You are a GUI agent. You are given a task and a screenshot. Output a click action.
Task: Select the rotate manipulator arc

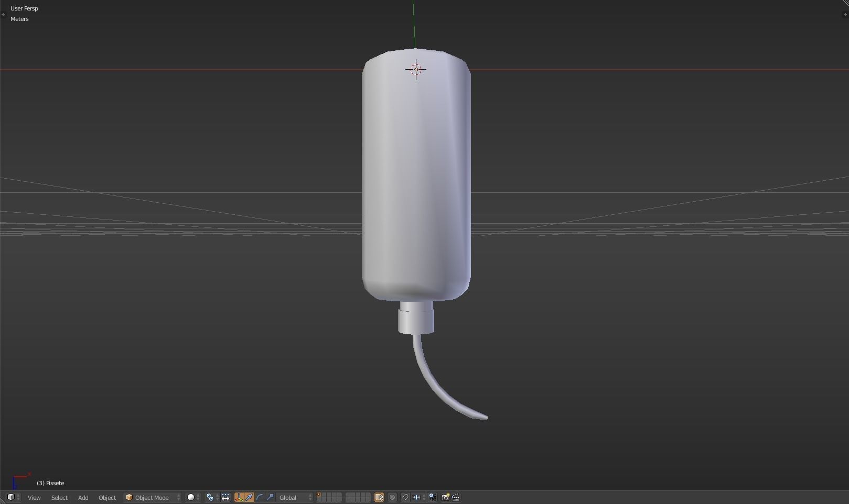260,497
